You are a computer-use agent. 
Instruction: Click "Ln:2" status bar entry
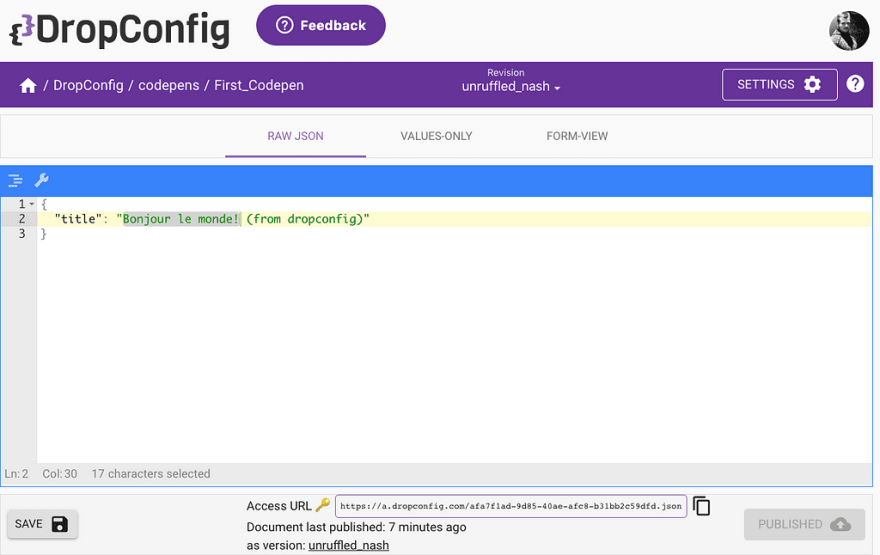coord(16,474)
